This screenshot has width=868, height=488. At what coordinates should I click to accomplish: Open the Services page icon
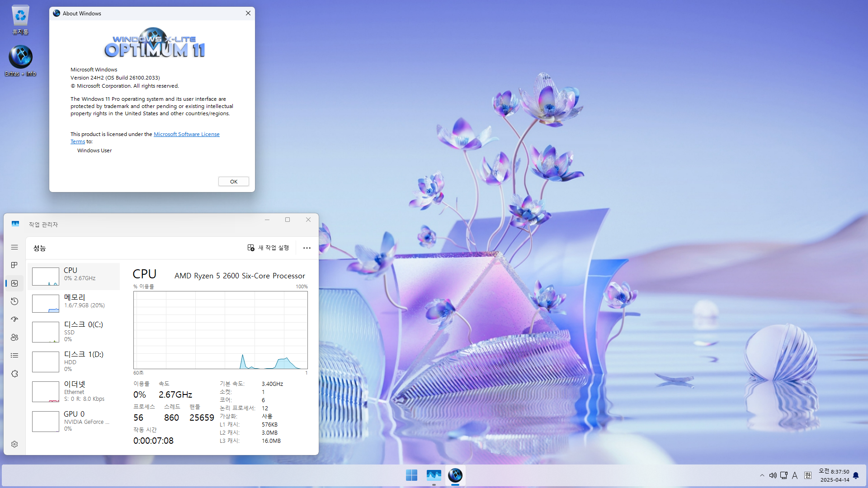[14, 374]
